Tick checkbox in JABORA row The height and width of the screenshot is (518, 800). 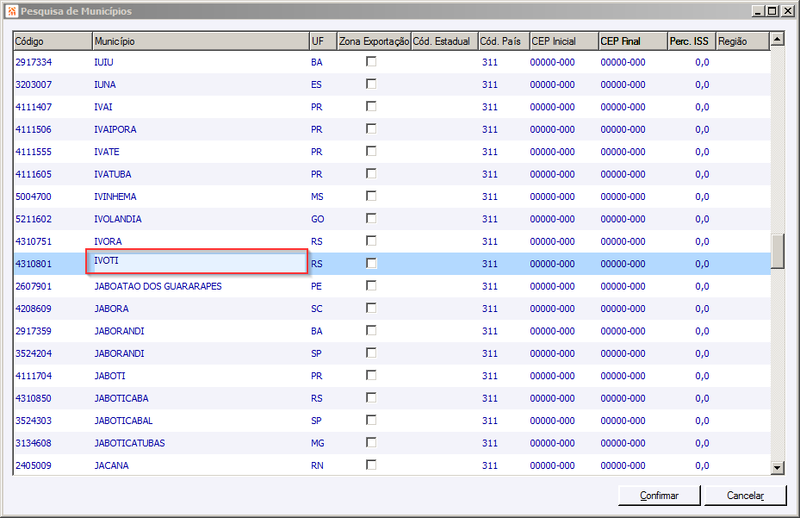[x=371, y=308]
